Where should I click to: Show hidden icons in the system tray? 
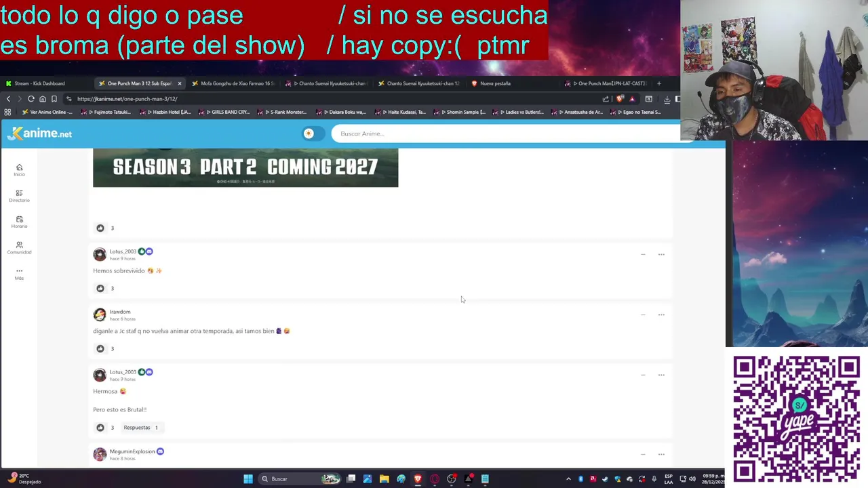point(568,479)
